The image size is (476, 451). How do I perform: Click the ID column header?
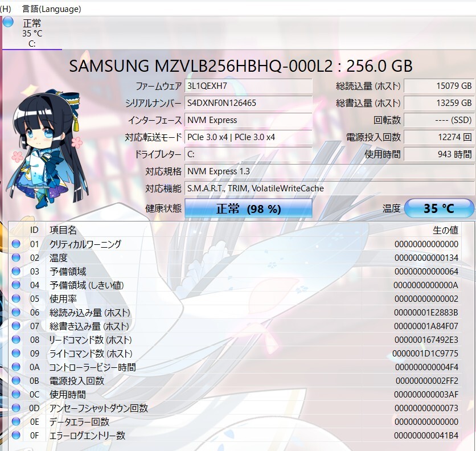[34, 230]
